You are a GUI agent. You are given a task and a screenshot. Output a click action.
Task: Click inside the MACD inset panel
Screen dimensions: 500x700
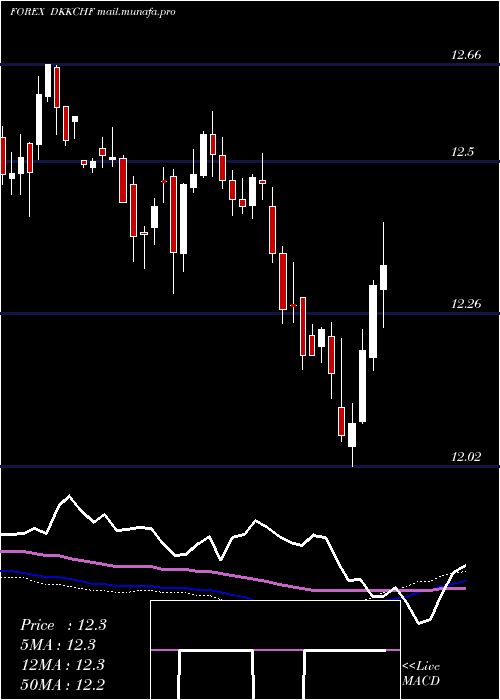(275, 650)
